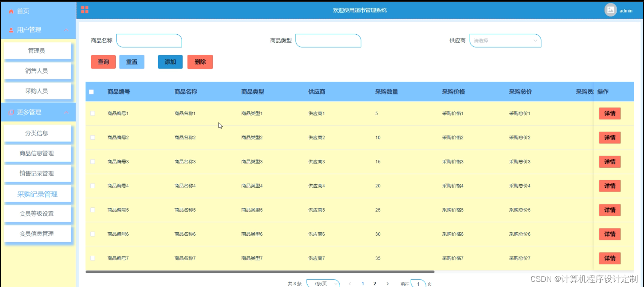Go to next page arrow
The image size is (644, 287).
(388, 284)
